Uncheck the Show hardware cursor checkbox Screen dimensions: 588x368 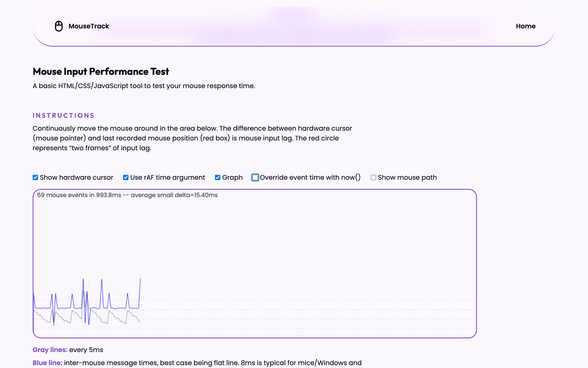(x=36, y=177)
